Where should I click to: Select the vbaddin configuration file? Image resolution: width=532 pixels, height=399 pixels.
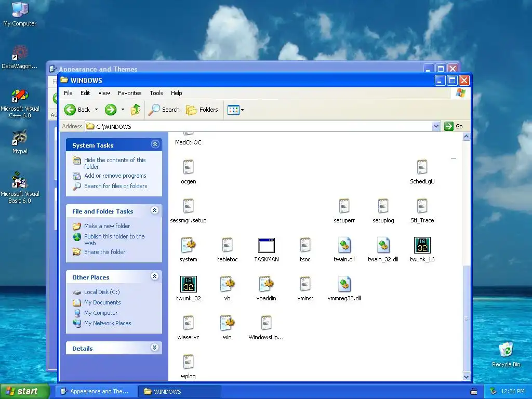(267, 284)
